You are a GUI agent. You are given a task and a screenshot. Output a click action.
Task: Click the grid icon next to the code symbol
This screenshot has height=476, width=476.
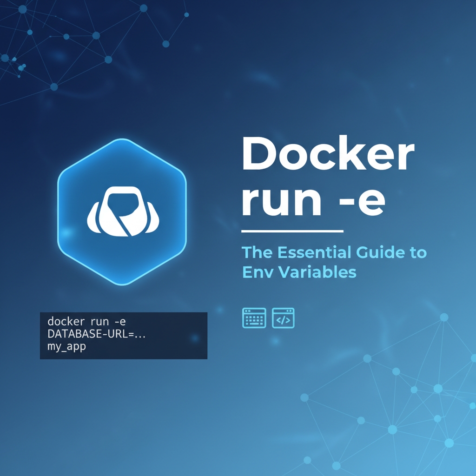tap(254, 318)
